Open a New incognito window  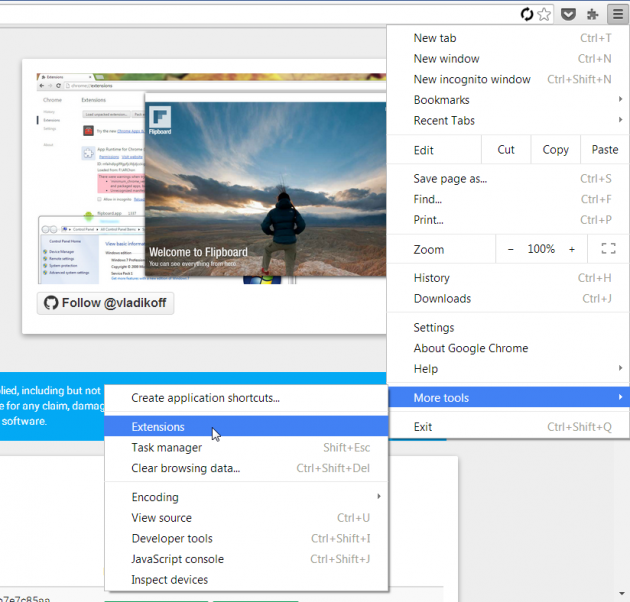pos(508,79)
